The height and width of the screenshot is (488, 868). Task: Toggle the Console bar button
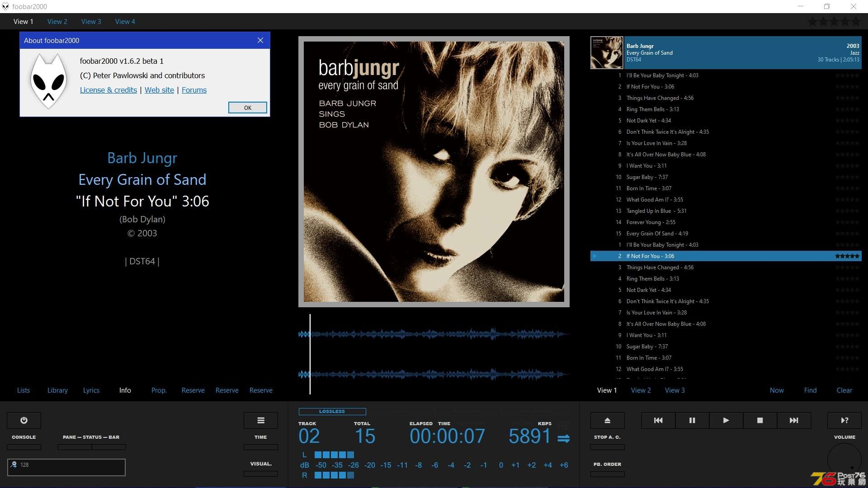24,447
